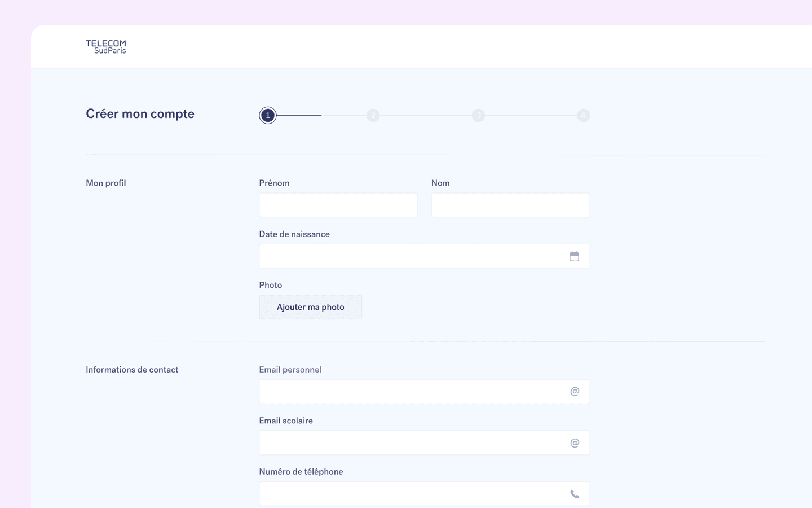Focus the Prénom input field
The image size is (812, 508).
[338, 205]
